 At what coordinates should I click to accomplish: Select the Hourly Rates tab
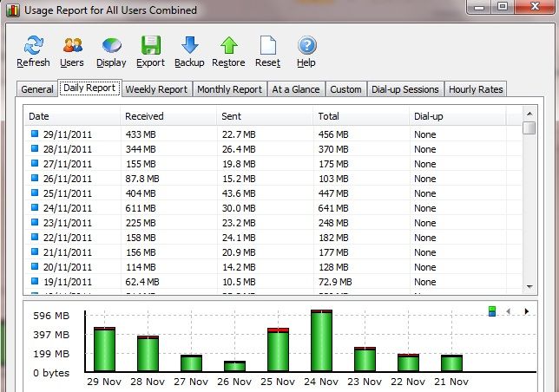tap(475, 89)
